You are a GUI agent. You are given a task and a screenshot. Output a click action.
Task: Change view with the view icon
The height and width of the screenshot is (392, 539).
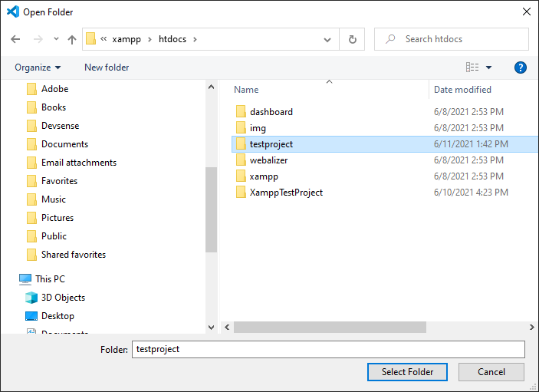pos(472,67)
